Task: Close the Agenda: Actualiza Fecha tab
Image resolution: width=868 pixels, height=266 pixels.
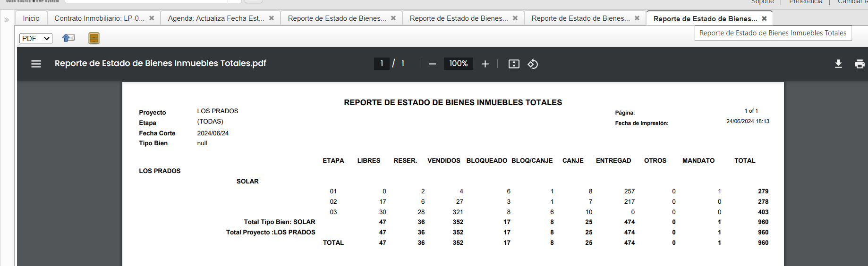Action: pyautogui.click(x=272, y=18)
